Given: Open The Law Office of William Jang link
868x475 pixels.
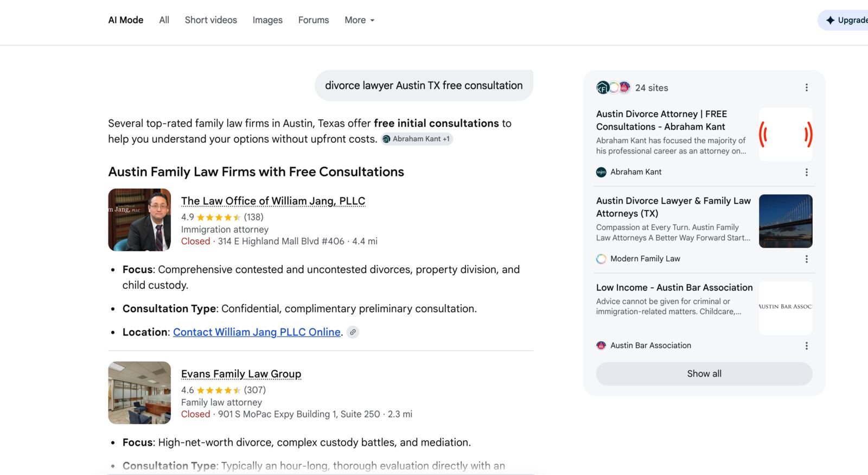Looking at the screenshot, I should pos(273,201).
